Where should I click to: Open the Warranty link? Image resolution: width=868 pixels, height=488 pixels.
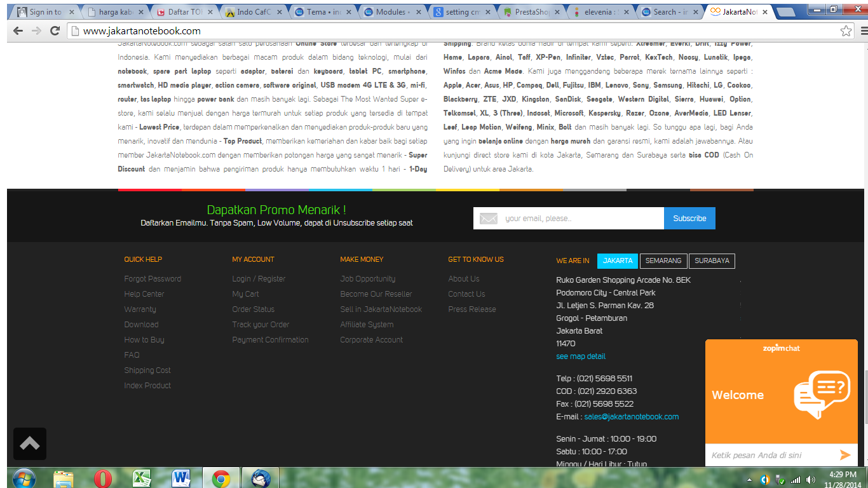(140, 309)
